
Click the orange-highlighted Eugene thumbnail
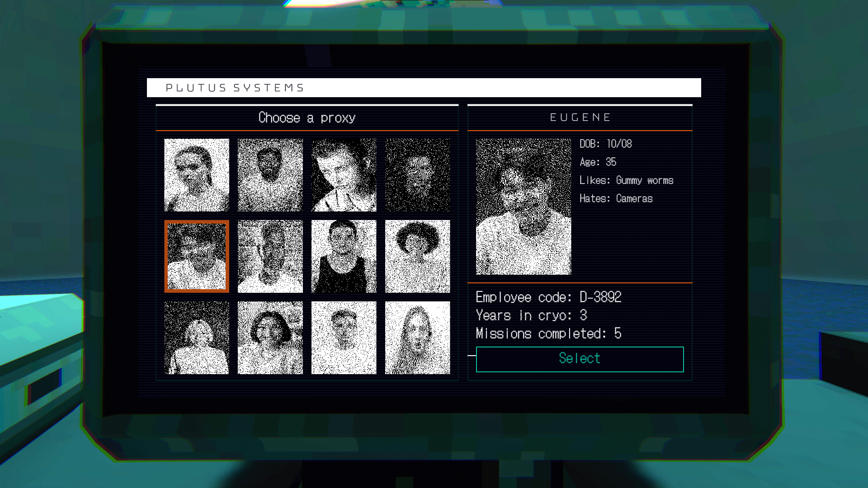pyautogui.click(x=197, y=256)
